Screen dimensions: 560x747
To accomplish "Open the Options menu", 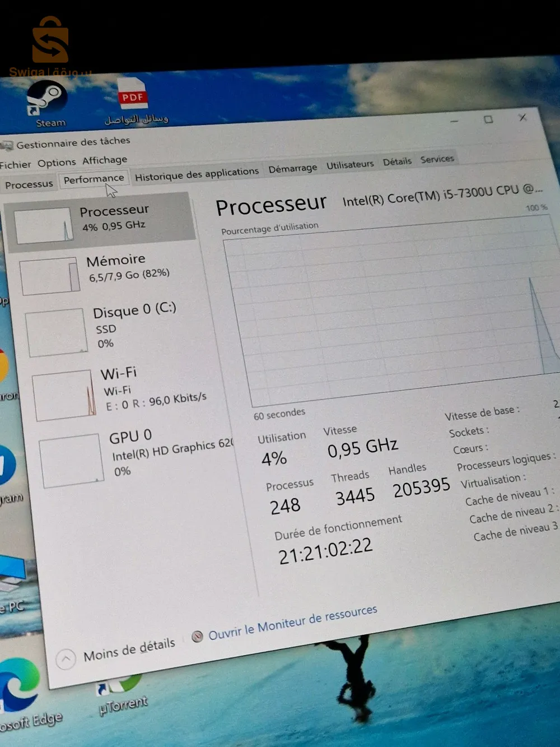I will click(57, 163).
